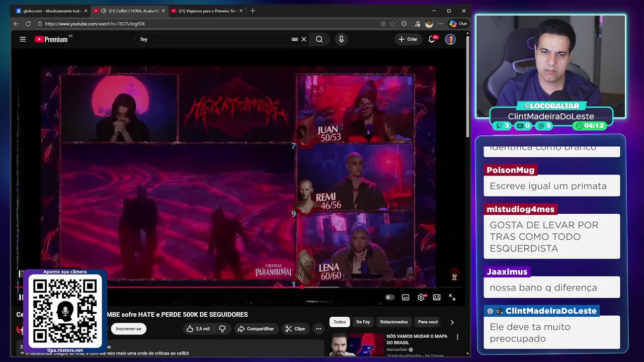Viewport: 644px width, 362px height.
Task: Go back with the browser back arrow
Action: tap(16, 24)
